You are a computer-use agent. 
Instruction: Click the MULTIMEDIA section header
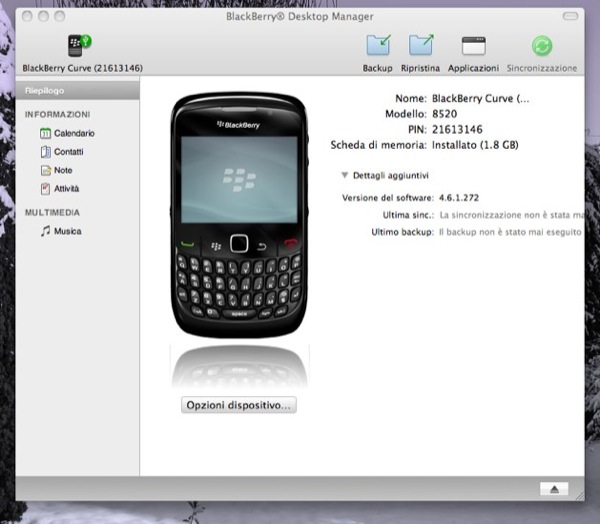pyautogui.click(x=52, y=212)
